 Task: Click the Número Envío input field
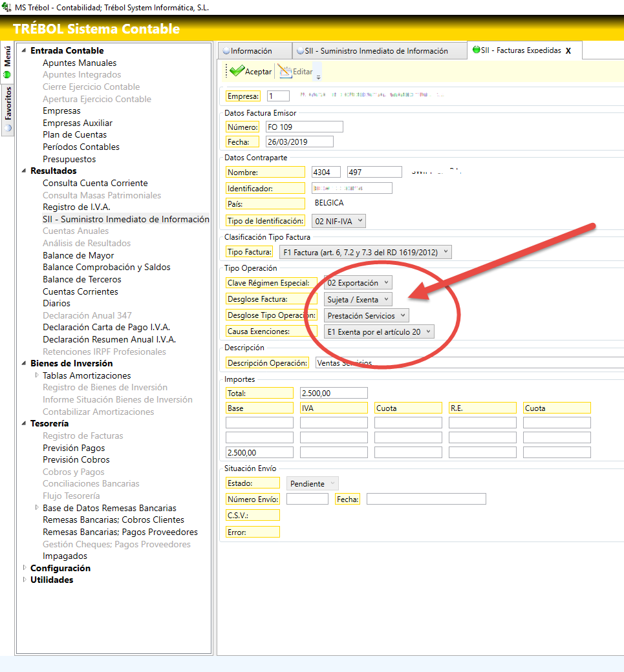point(307,499)
